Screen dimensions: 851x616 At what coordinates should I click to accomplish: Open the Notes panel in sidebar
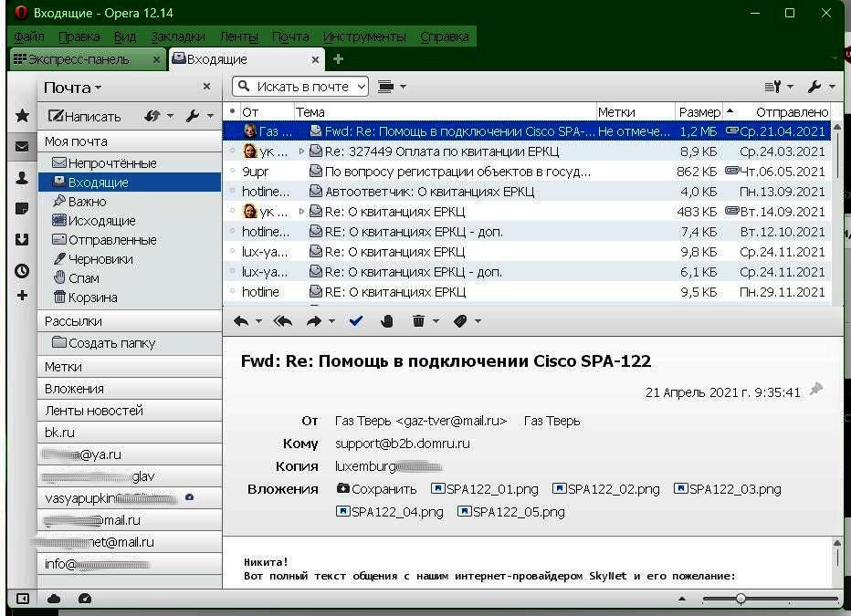[x=22, y=209]
